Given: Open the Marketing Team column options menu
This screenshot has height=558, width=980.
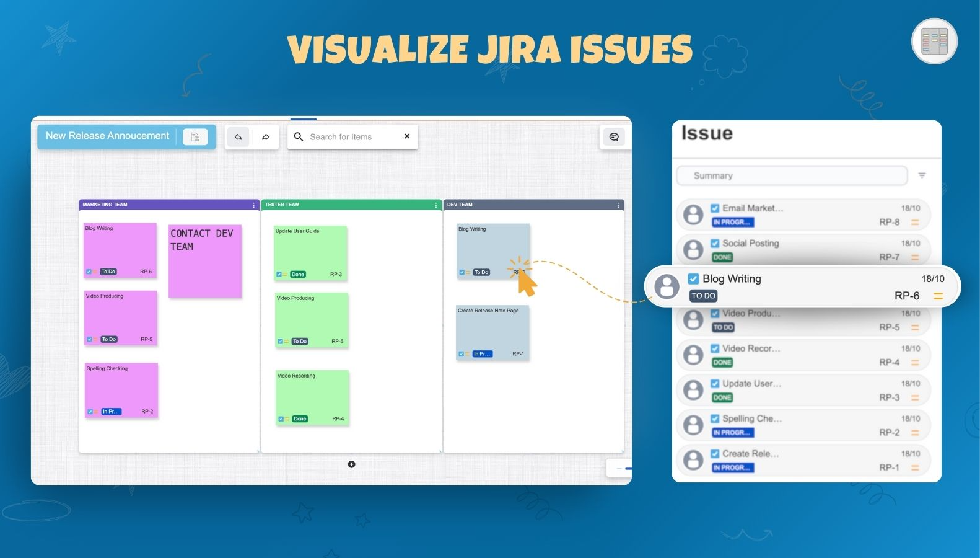Looking at the screenshot, I should (253, 205).
